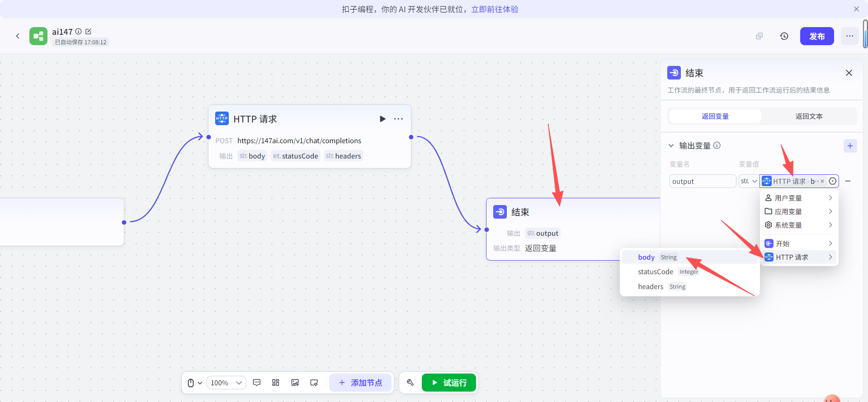Open version history clock icon
Image resolution: width=868 pixels, height=402 pixels.
click(x=784, y=36)
